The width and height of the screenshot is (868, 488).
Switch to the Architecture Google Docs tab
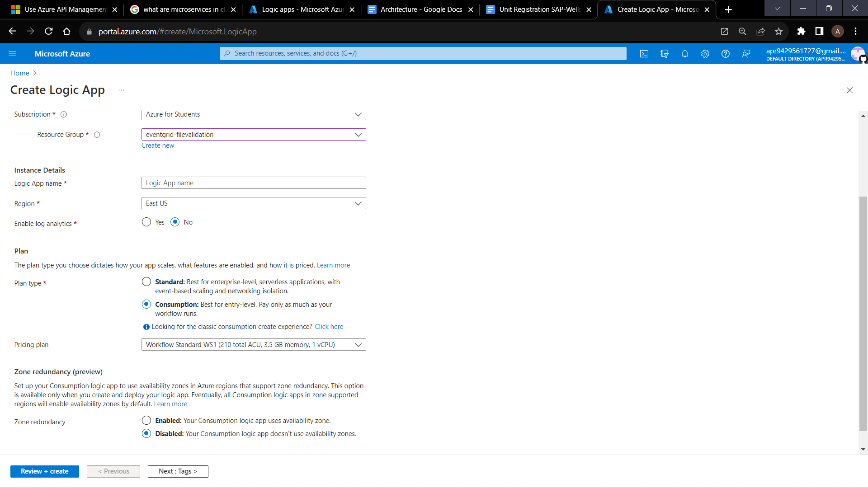(x=420, y=9)
